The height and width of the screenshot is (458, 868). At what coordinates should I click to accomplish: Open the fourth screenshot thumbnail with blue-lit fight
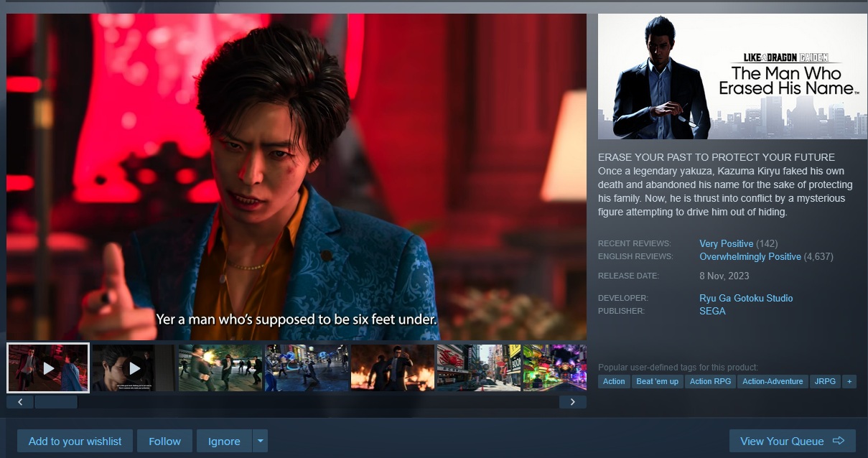306,368
